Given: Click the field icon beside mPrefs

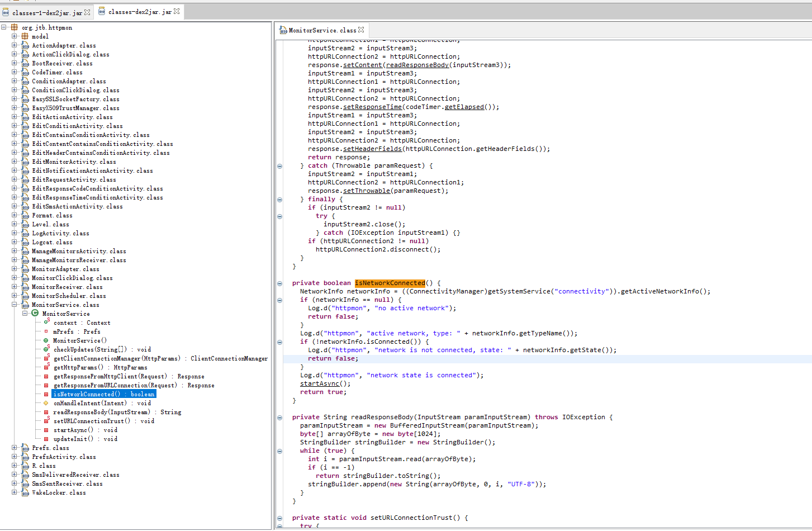Looking at the screenshot, I should (x=46, y=331).
